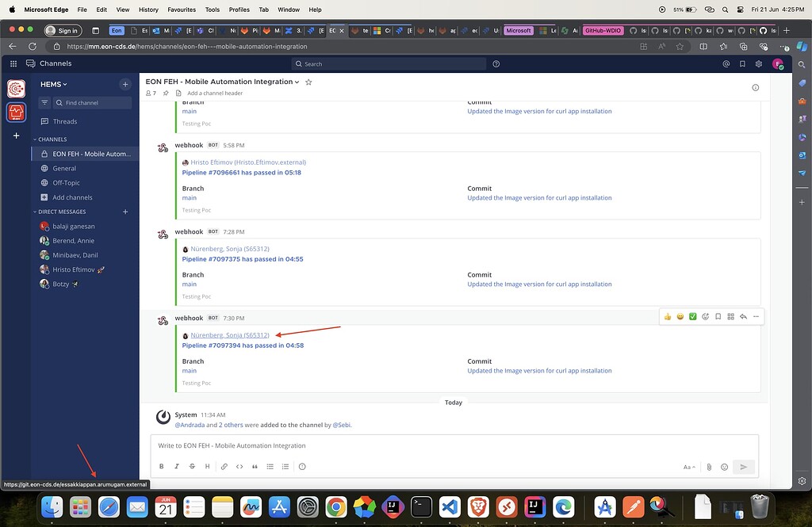
Task: Open the recent mentions panel
Action: pyautogui.click(x=726, y=63)
